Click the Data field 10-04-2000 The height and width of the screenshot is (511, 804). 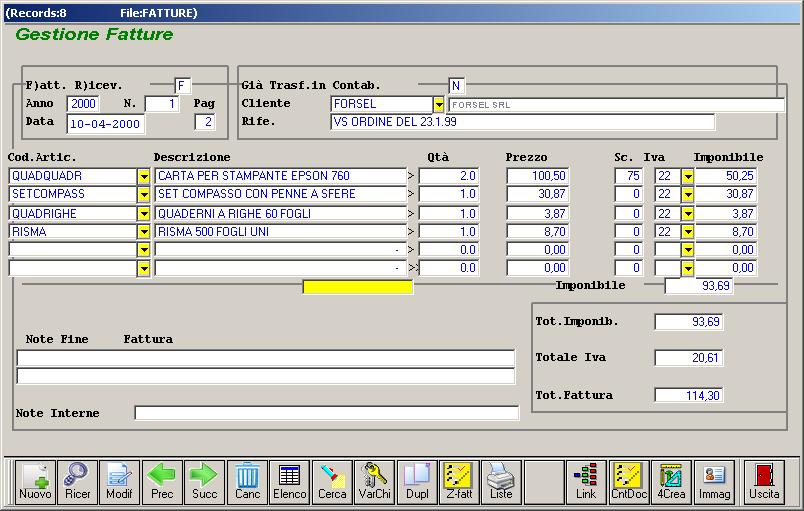click(x=106, y=124)
